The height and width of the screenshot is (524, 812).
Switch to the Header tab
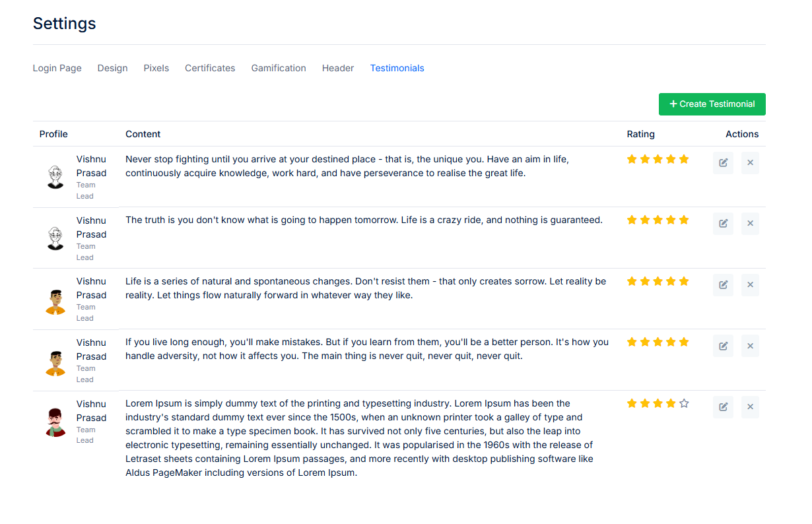coord(338,68)
